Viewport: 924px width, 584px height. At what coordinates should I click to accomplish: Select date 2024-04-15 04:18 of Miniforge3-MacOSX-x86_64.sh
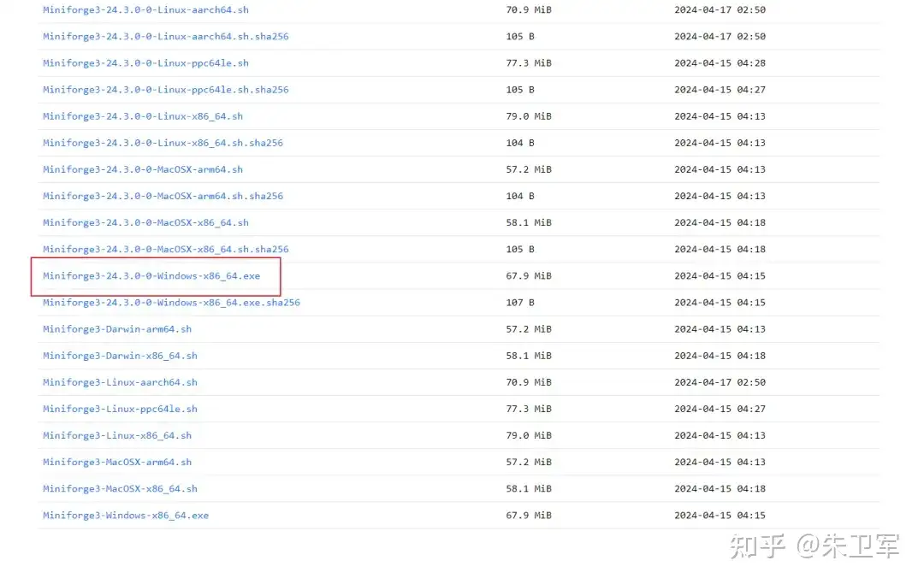coord(720,488)
